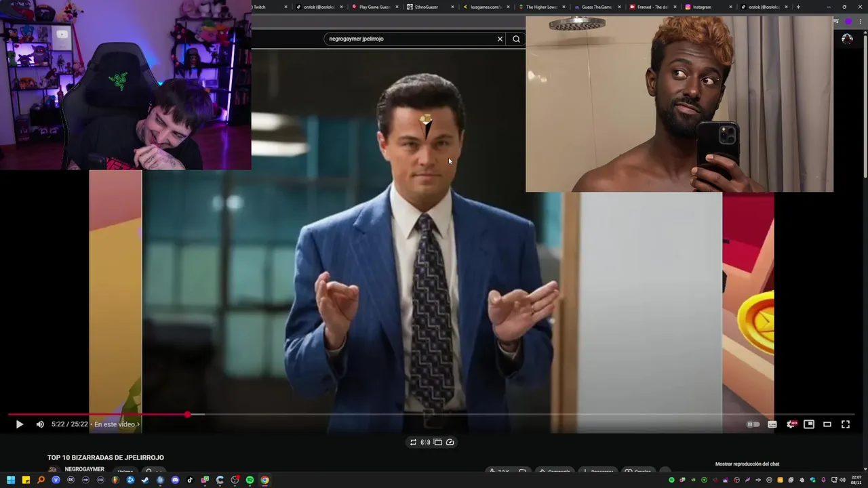The width and height of the screenshot is (868, 488).
Task: Close the Instagram tab
Action: (x=730, y=7)
